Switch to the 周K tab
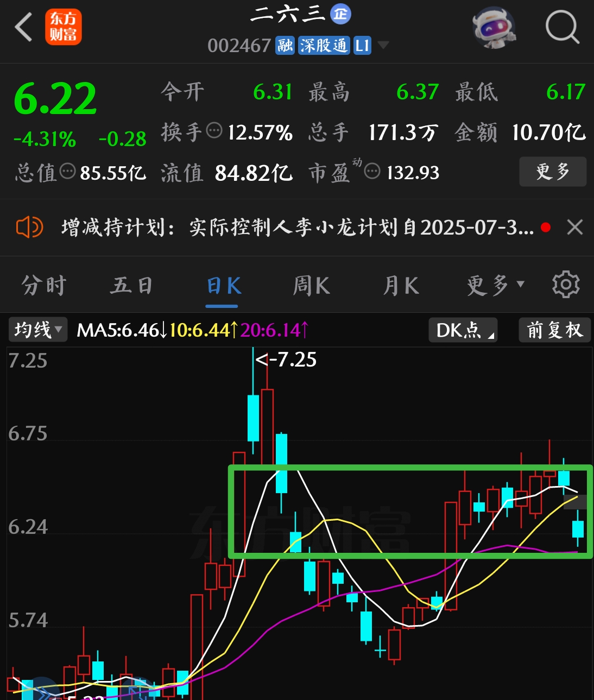Screen dimensions: 594x700 point(311,285)
